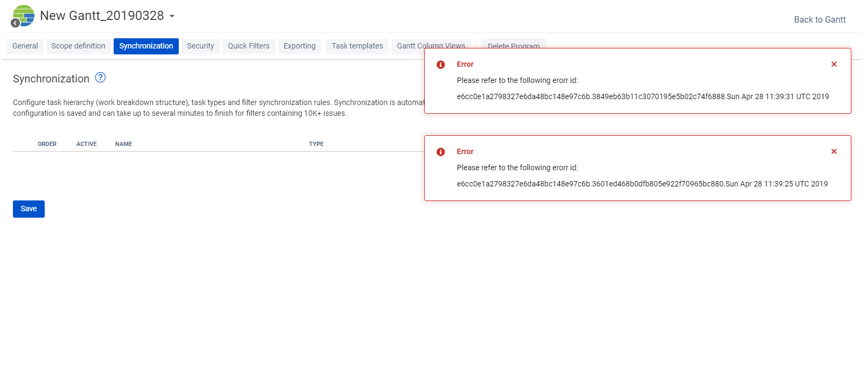
Task: Click the ACTIVE column header
Action: (x=87, y=144)
